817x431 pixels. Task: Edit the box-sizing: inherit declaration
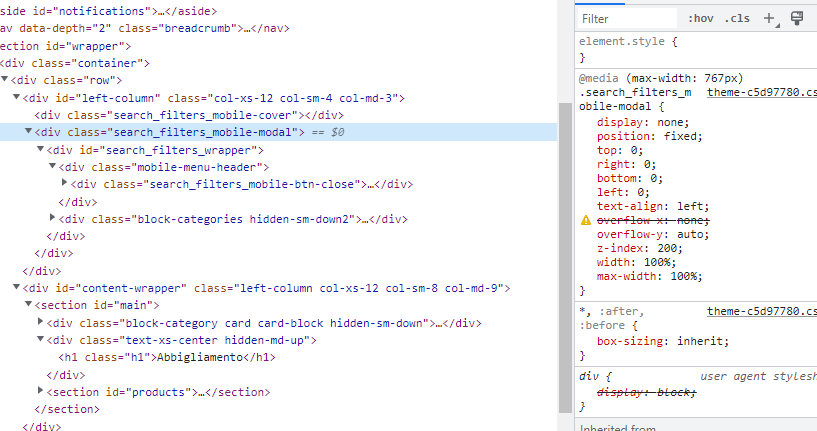(663, 341)
